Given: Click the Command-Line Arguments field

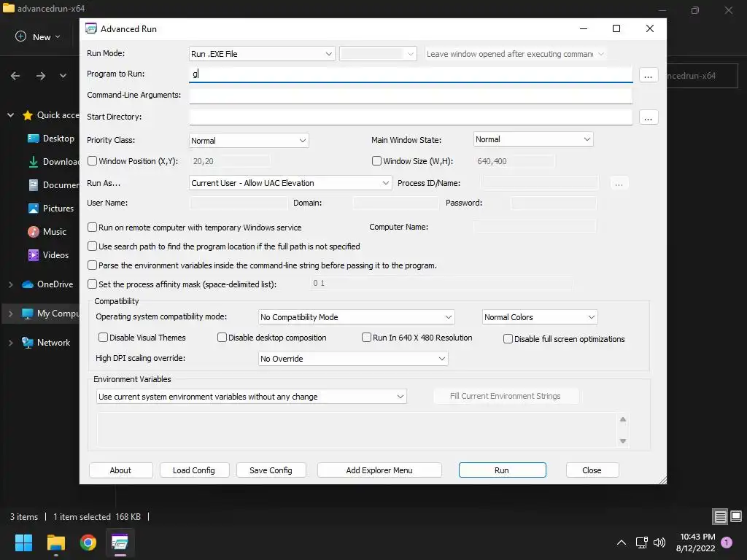Looking at the screenshot, I should (x=411, y=96).
